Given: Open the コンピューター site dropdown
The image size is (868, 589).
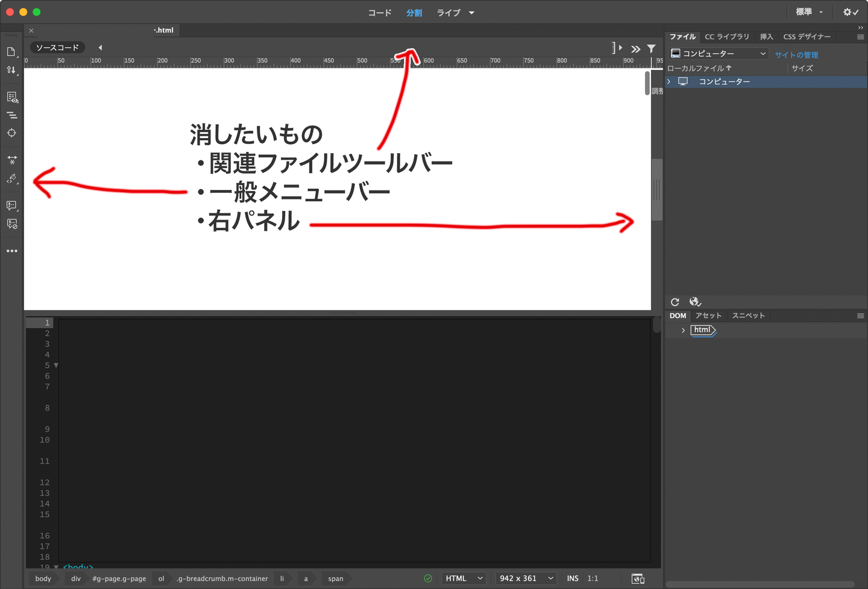Looking at the screenshot, I should (x=718, y=54).
